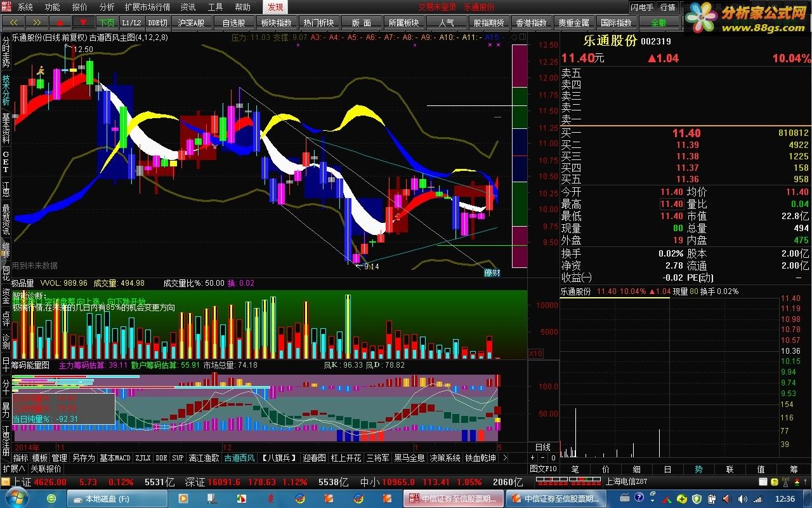
Task: Select the 筹 tab in the quote panel
Action: tap(794, 469)
